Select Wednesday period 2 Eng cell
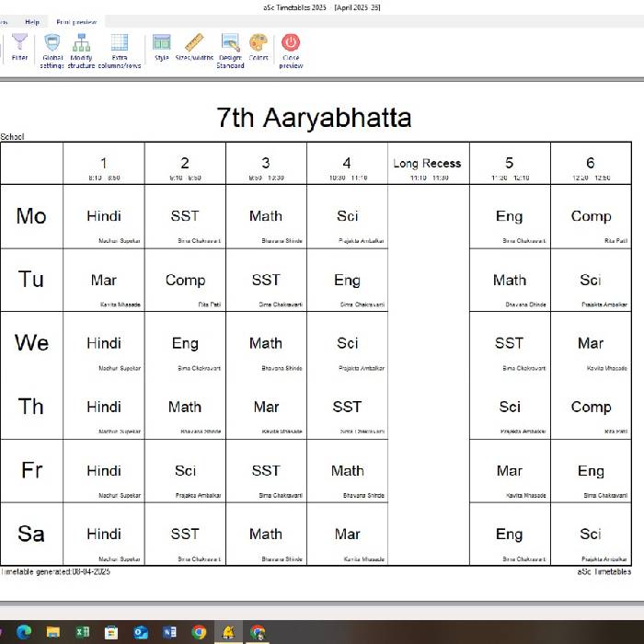Image resolution: width=644 pixels, height=644 pixels. click(x=185, y=343)
